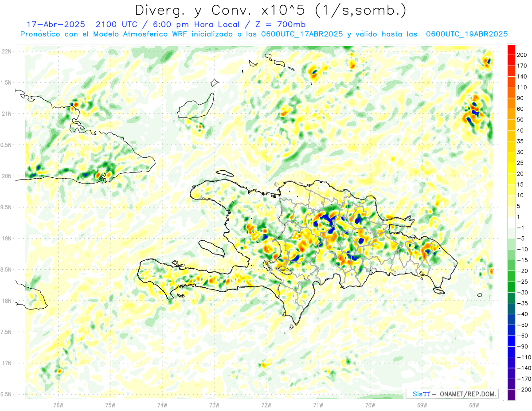Image resolution: width=532 pixels, height=411 pixels.
Task: Click the colorbar value '-1'
Action: (x=520, y=227)
